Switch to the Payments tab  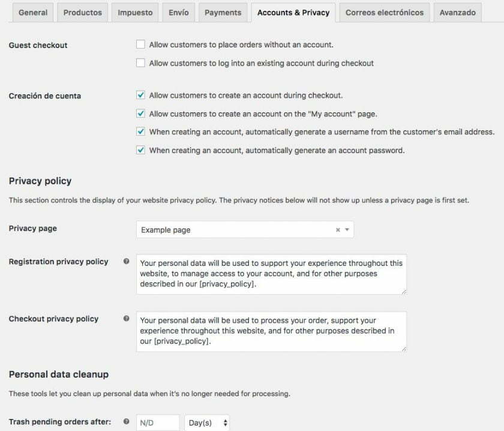(223, 12)
